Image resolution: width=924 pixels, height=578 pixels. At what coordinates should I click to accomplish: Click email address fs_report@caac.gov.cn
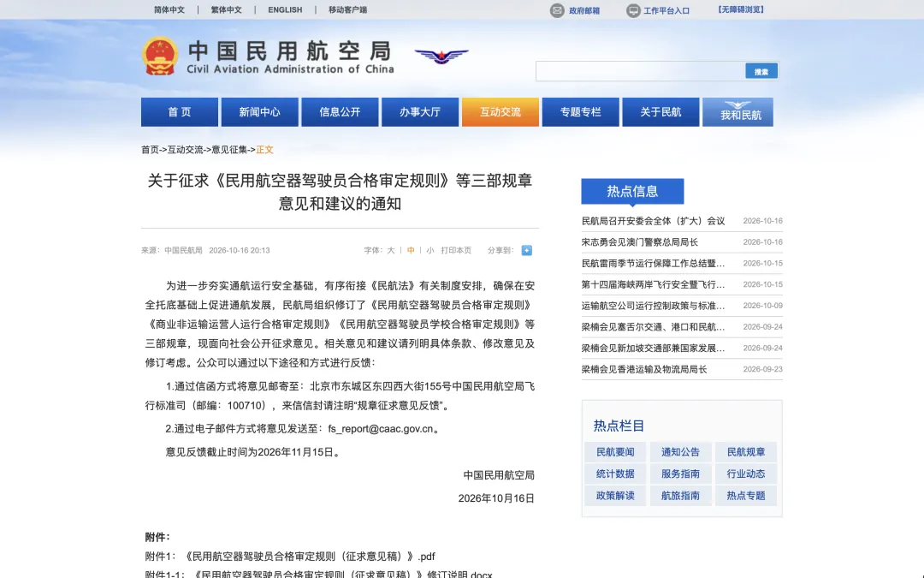point(381,429)
